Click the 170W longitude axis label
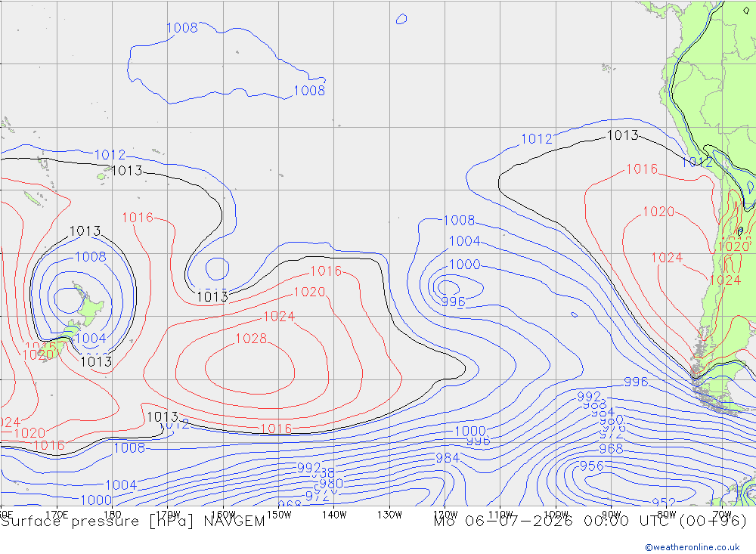The width and height of the screenshot is (756, 554). pyautogui.click(x=168, y=515)
